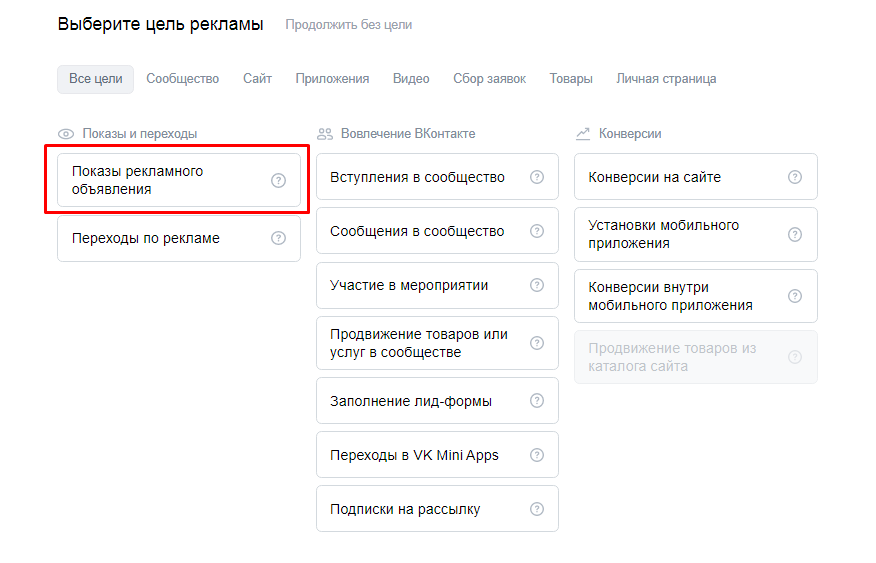Click Продолжить без цели link
The width and height of the screenshot is (876, 563).
348,25
